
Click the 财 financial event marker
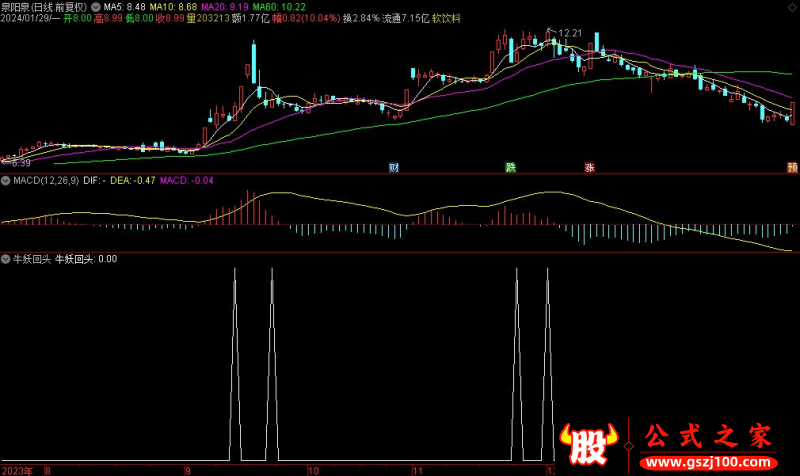coord(394,167)
